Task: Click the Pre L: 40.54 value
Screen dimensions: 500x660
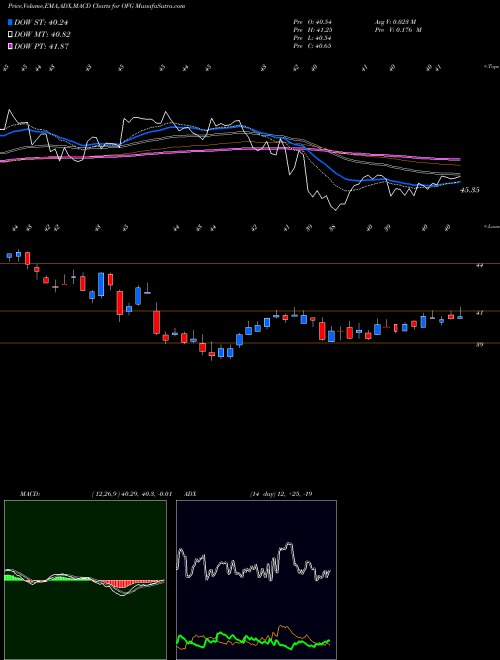Action: [x=313, y=38]
